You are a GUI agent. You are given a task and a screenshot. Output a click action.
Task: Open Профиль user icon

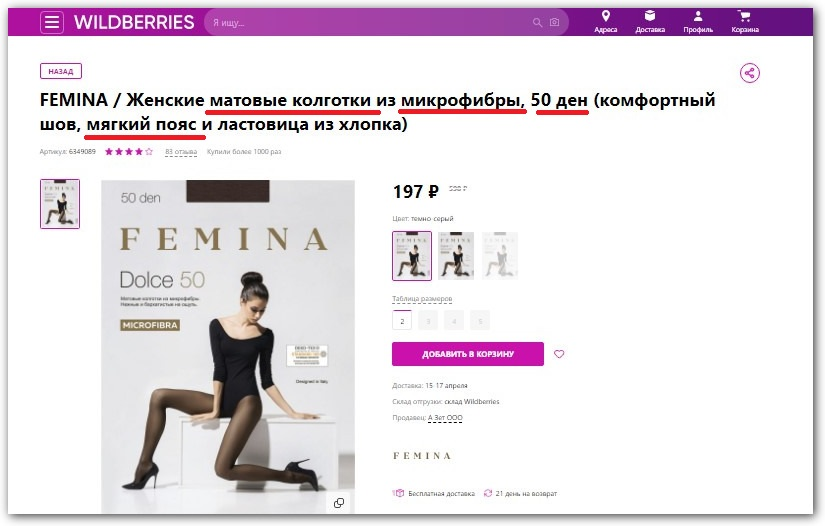point(698,16)
